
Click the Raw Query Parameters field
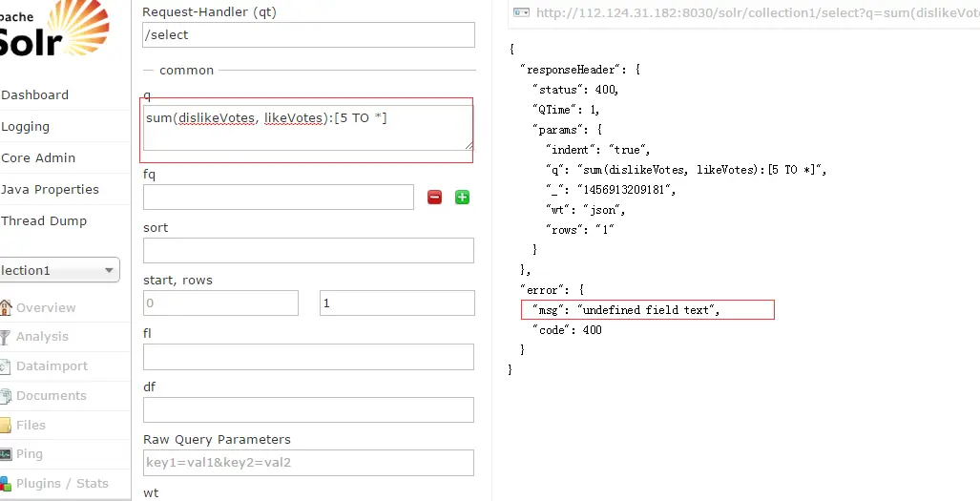pyautogui.click(x=308, y=463)
